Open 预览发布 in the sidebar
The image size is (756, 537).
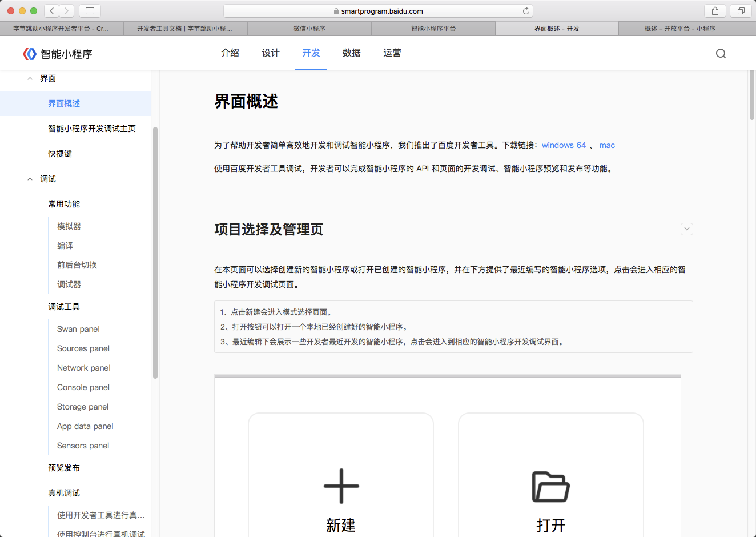coord(64,468)
